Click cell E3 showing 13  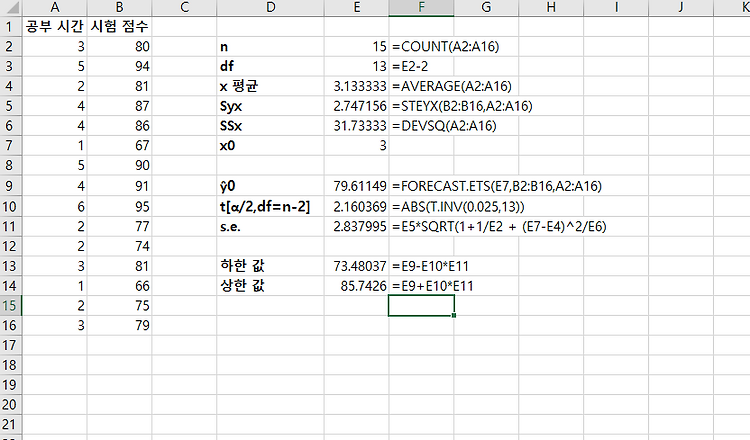click(x=356, y=66)
